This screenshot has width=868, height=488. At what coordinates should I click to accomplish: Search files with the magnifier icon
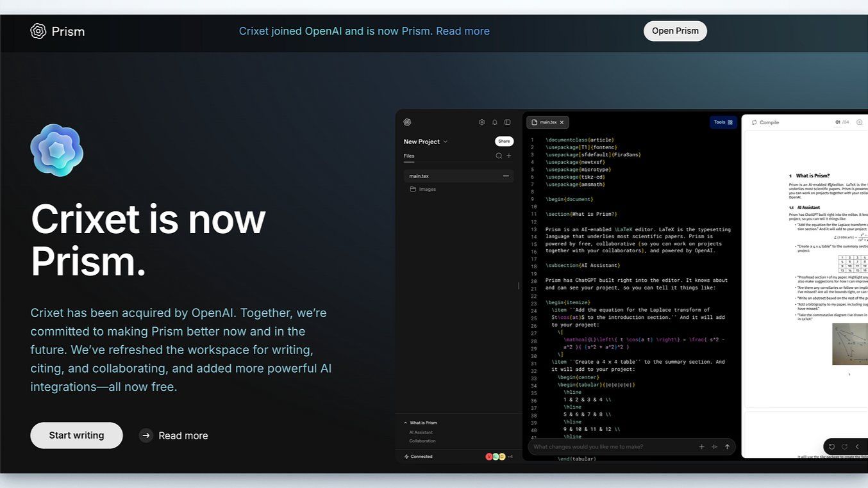click(x=499, y=156)
